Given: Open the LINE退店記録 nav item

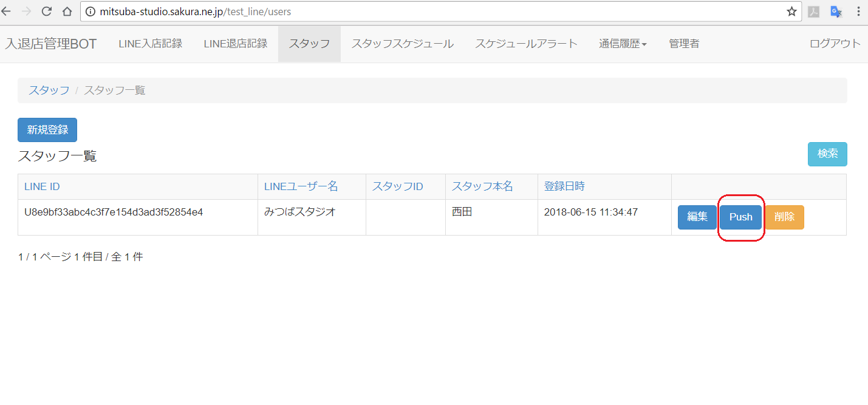Looking at the screenshot, I should [x=235, y=44].
